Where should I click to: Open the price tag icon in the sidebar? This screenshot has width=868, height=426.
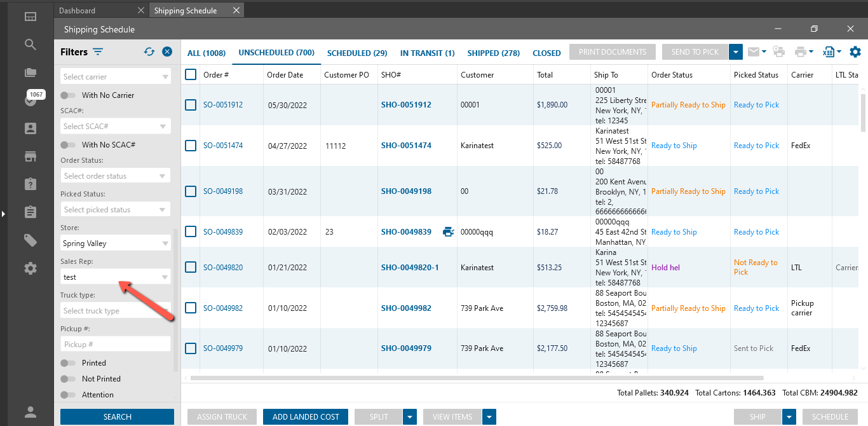[31, 240]
